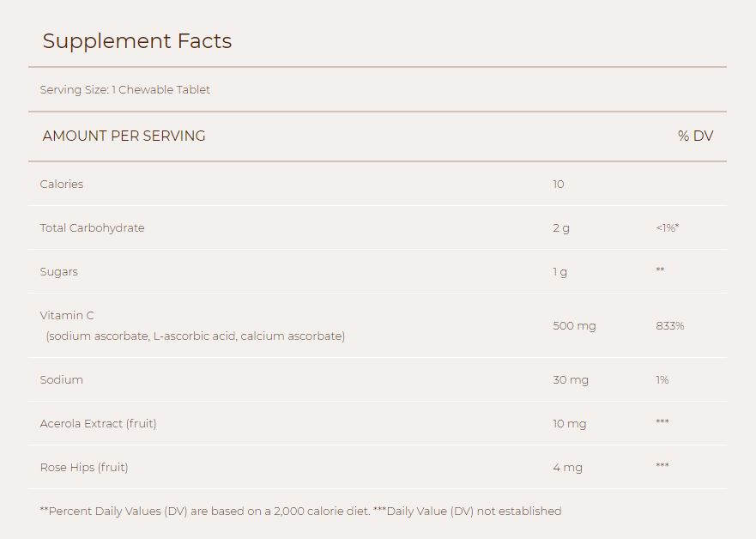The width and height of the screenshot is (756, 539).
Task: Click the AMOUNT PER SERVING header
Action: pyautogui.click(x=124, y=136)
